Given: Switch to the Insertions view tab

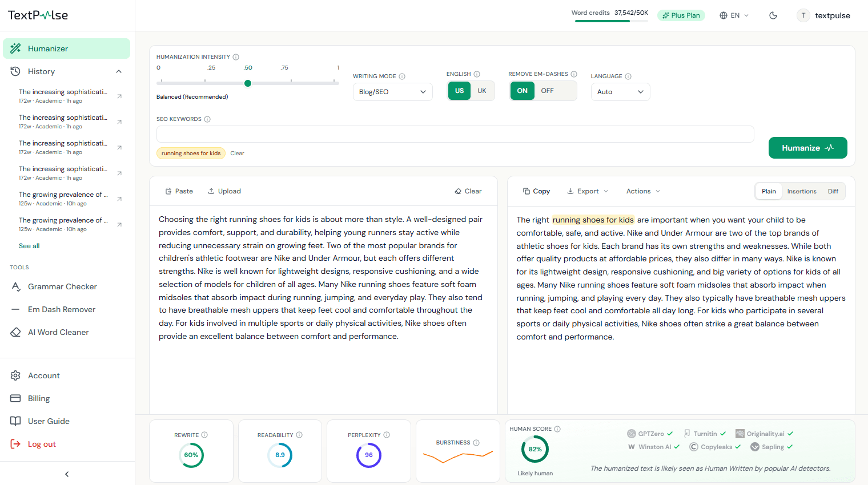Looking at the screenshot, I should pyautogui.click(x=802, y=191).
